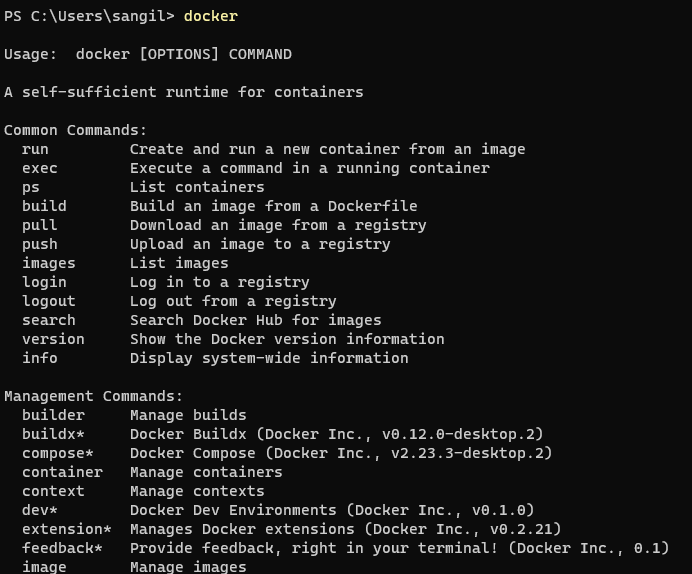Click the 'image' management command name
Viewport: 692px width, 574px height.
(x=44, y=566)
